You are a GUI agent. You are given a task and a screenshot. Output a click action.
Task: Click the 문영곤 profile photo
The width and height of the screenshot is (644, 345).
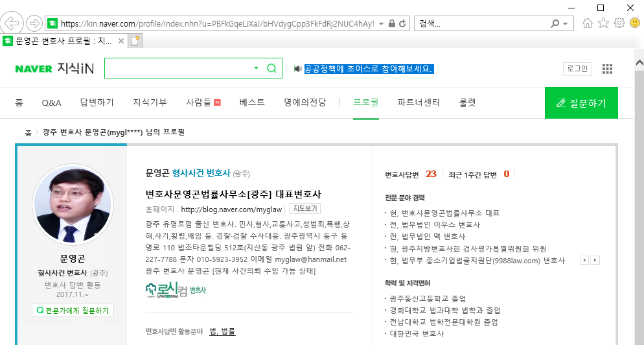tap(72, 204)
